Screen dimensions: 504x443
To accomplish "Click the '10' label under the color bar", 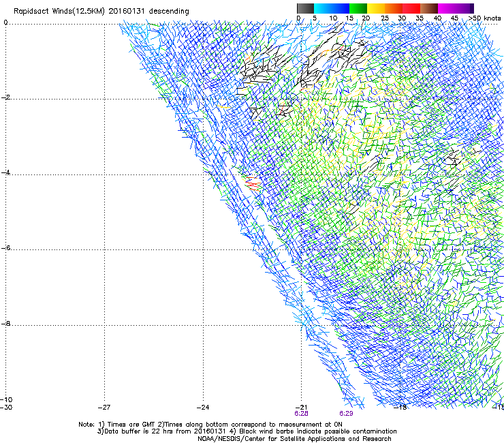I will 333,18.
